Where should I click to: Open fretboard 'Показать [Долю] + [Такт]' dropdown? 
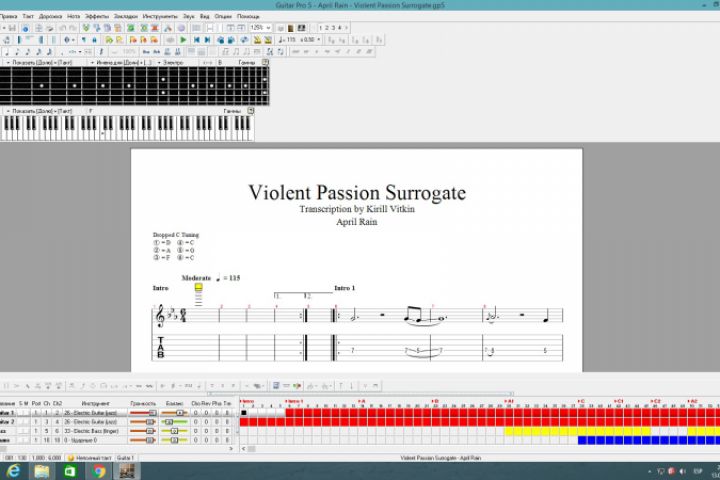(x=39, y=62)
